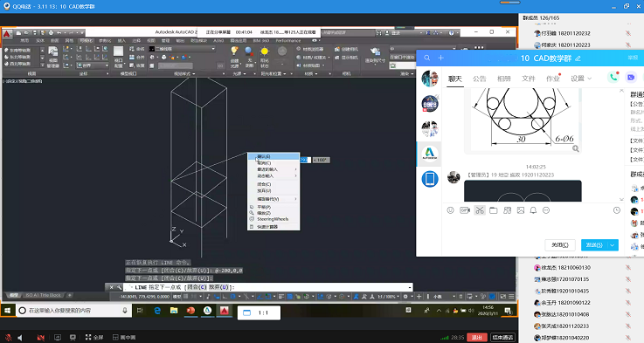Choose SteeringWheels from the context menu
Viewport: 644px width, 343px height.
coord(274,219)
